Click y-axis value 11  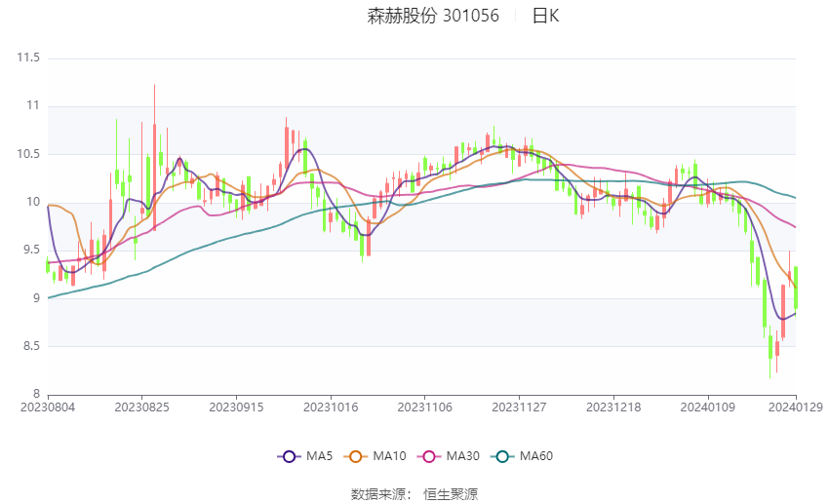click(33, 105)
